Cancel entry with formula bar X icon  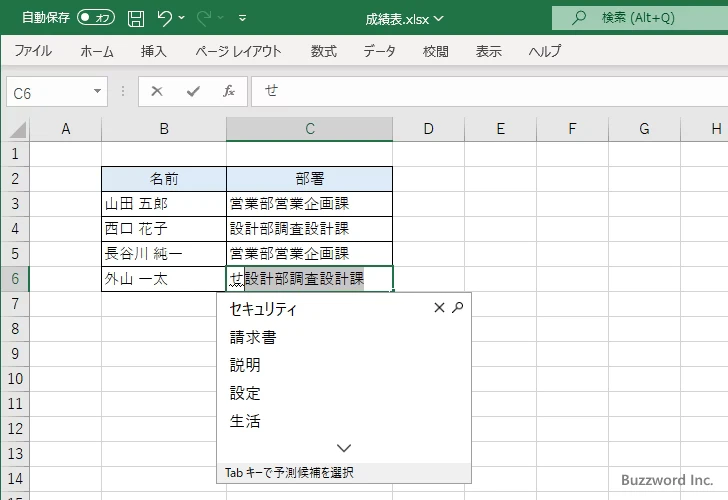(x=157, y=91)
